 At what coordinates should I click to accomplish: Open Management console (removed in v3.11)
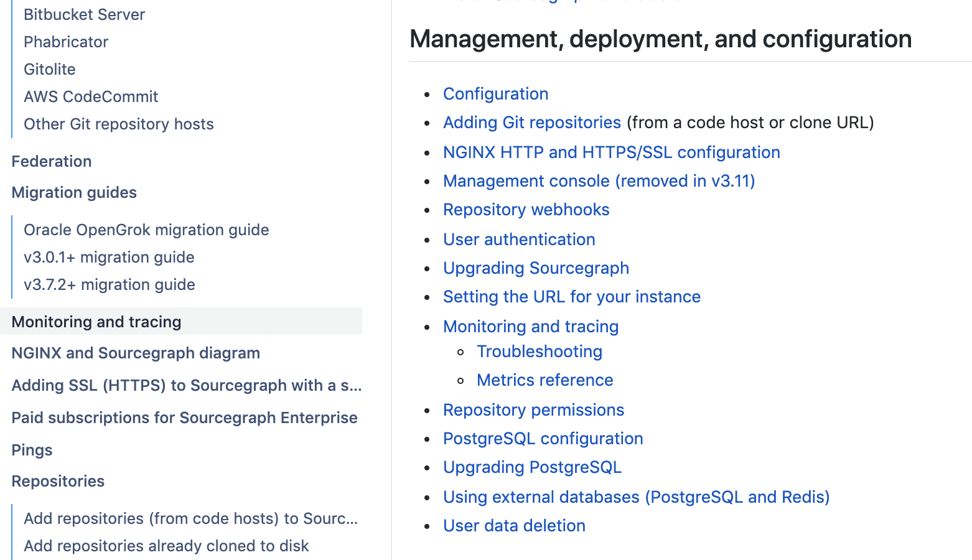[599, 181]
